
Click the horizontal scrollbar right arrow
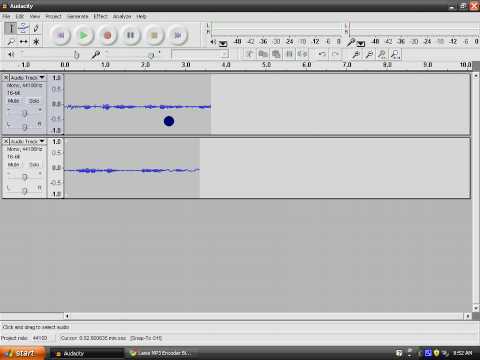pos(467,315)
